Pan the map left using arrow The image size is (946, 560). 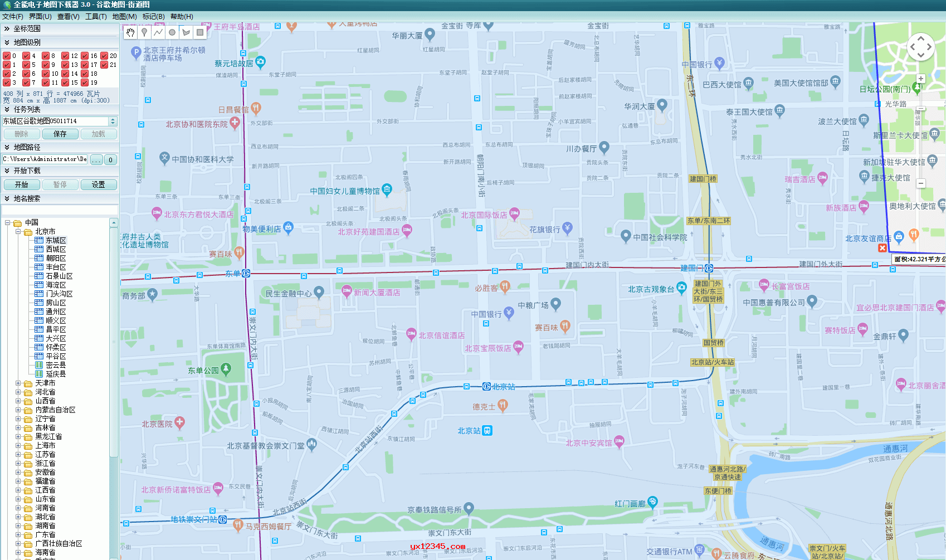[x=912, y=47]
